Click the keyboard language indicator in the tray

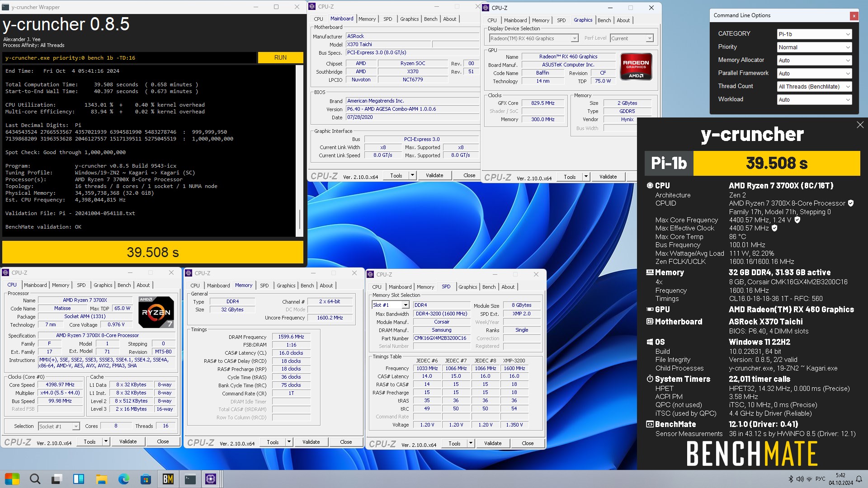(x=820, y=479)
